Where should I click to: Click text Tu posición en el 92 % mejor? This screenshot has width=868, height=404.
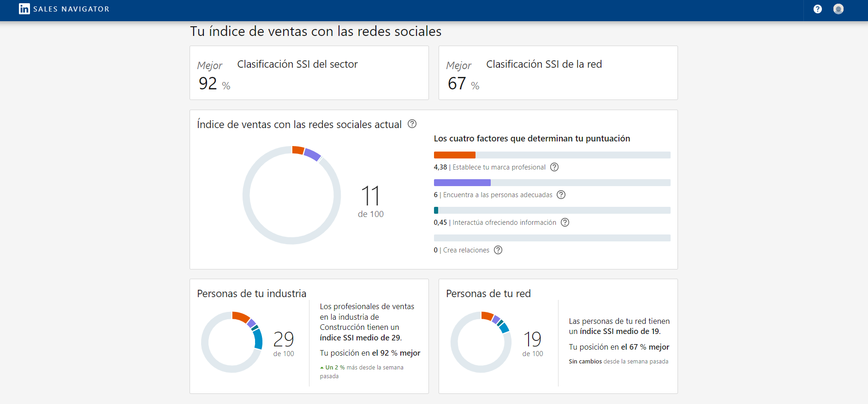tap(370, 353)
